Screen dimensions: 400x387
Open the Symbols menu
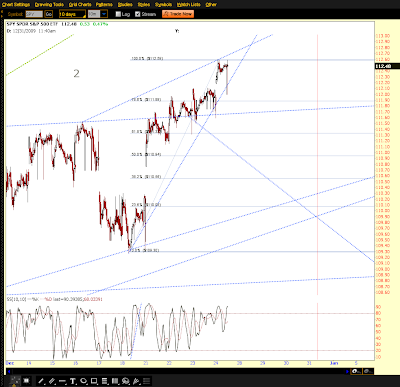pyautogui.click(x=163, y=4)
